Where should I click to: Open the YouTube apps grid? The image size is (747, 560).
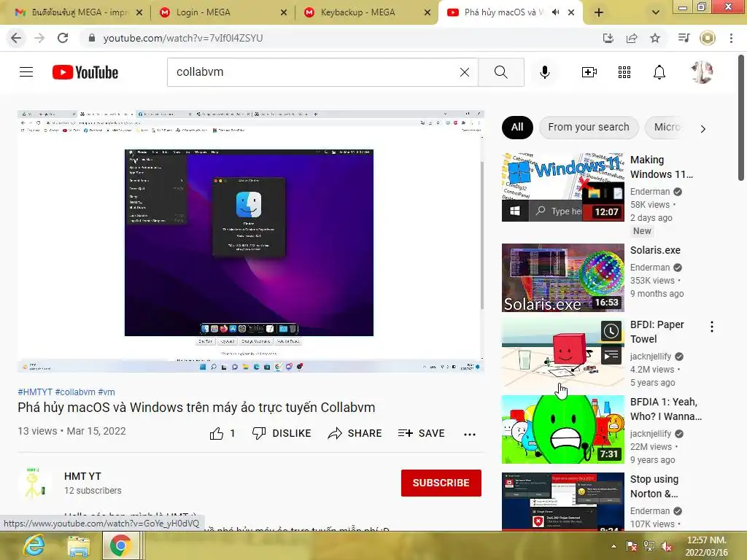click(624, 72)
